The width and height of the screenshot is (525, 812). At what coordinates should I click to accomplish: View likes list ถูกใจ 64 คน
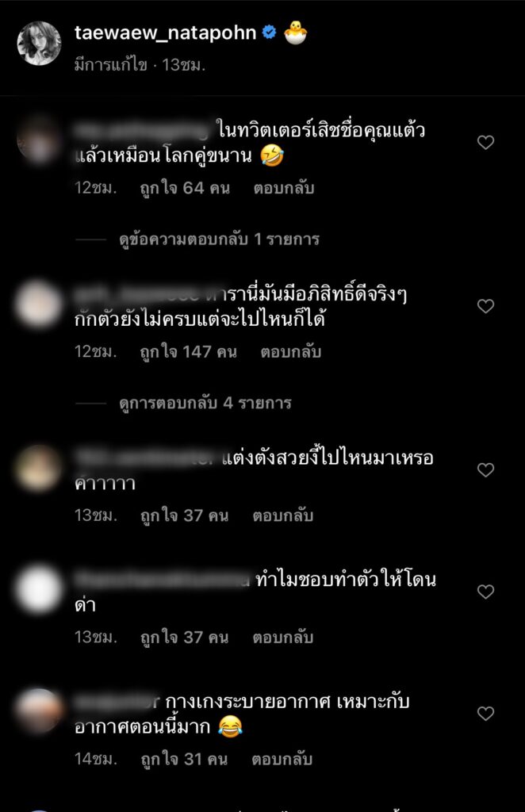(185, 188)
